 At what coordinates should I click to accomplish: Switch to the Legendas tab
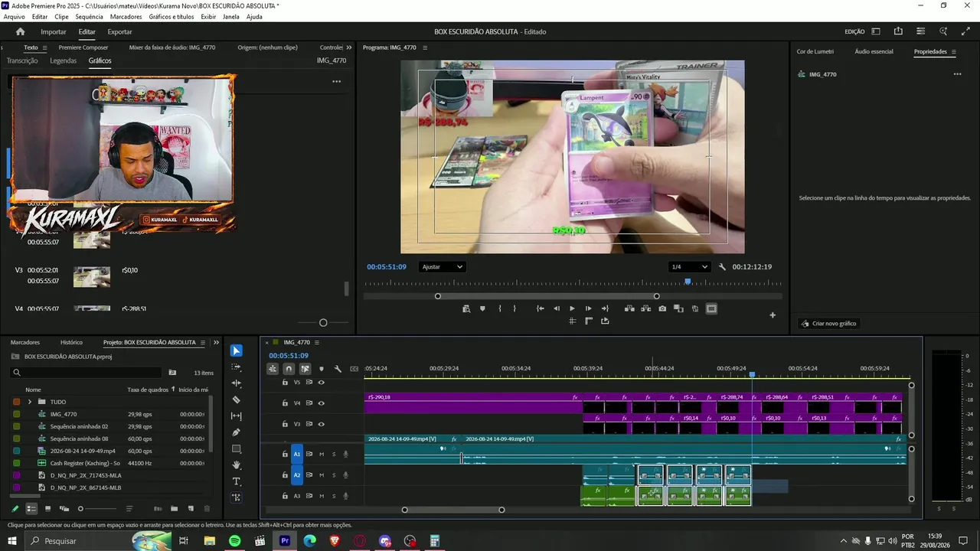[63, 60]
